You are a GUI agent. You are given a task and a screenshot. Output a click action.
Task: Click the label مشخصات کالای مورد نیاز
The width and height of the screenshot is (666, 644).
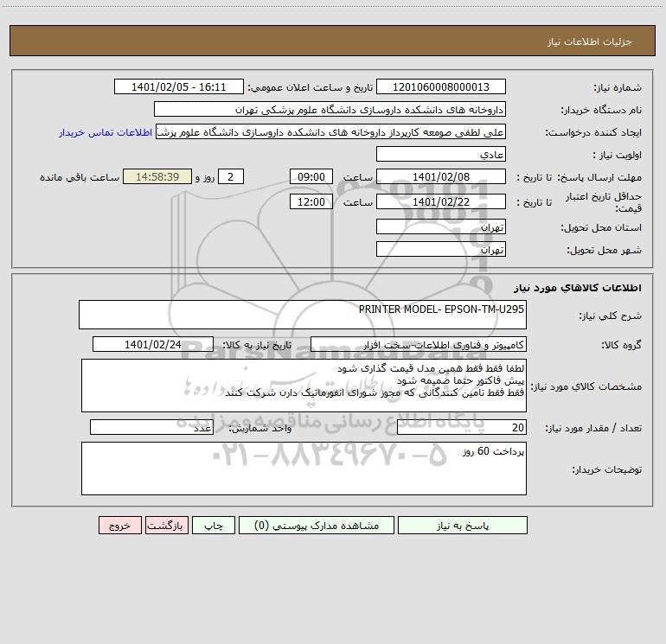pyautogui.click(x=586, y=386)
